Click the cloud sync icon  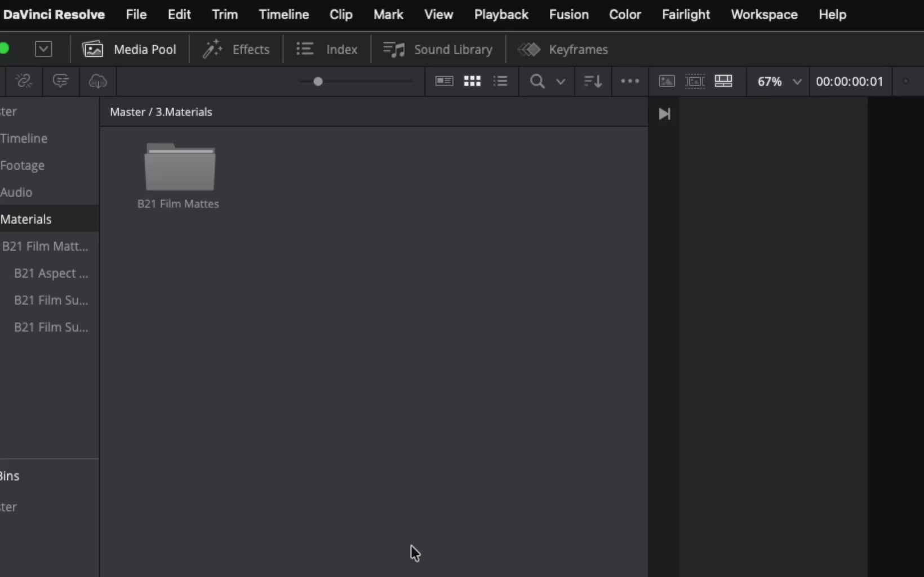pyautogui.click(x=97, y=81)
